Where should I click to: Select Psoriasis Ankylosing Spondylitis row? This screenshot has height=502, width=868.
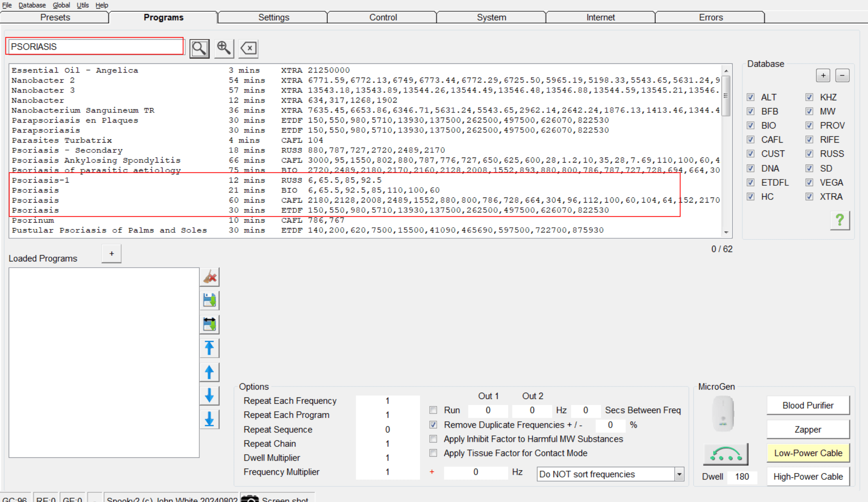pos(365,160)
